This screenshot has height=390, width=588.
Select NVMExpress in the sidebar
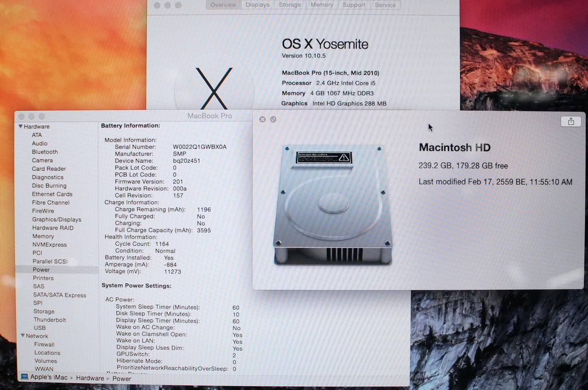50,245
